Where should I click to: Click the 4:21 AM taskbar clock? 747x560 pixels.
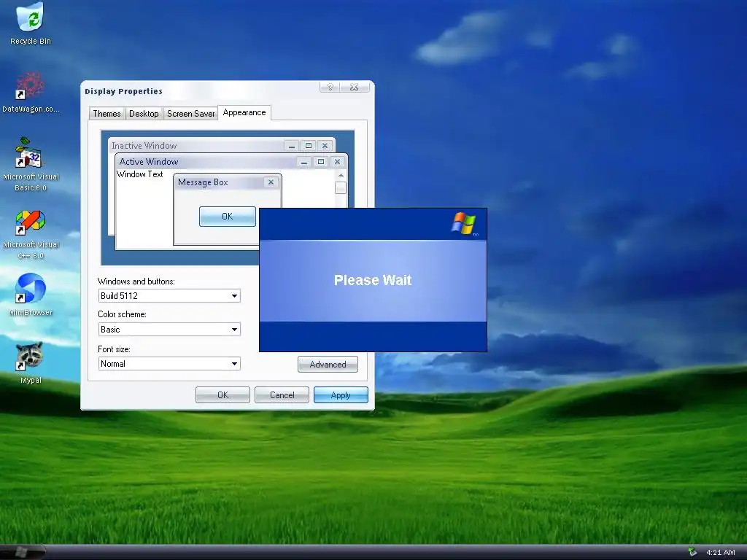[x=720, y=553]
